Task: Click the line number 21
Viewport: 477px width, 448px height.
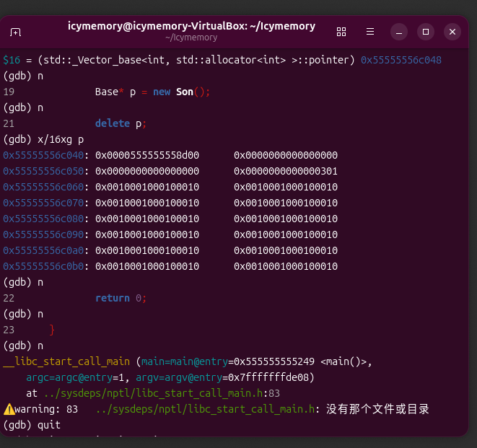Action: click(9, 123)
